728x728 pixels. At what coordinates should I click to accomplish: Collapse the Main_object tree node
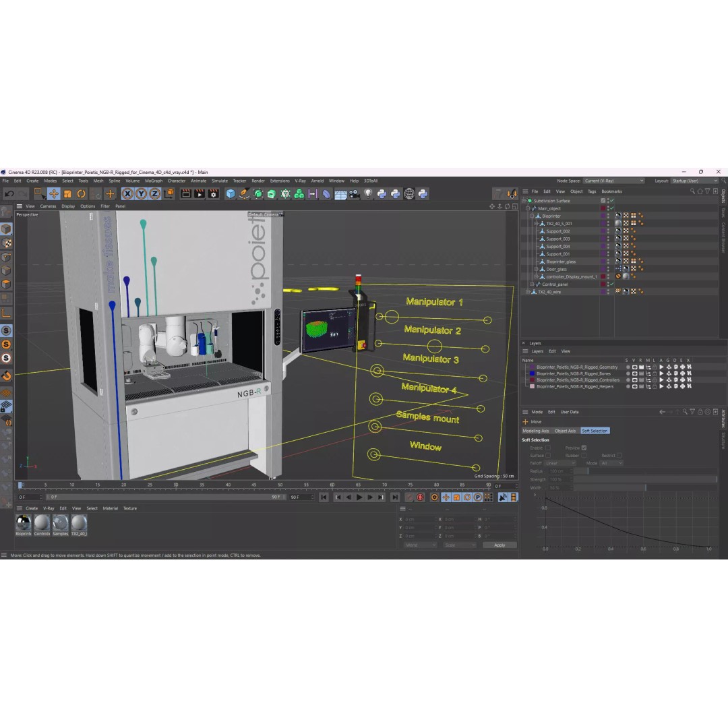(528, 208)
